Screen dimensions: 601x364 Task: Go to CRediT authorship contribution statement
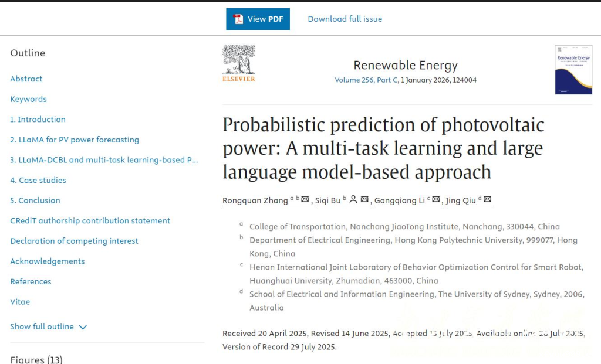click(x=90, y=220)
